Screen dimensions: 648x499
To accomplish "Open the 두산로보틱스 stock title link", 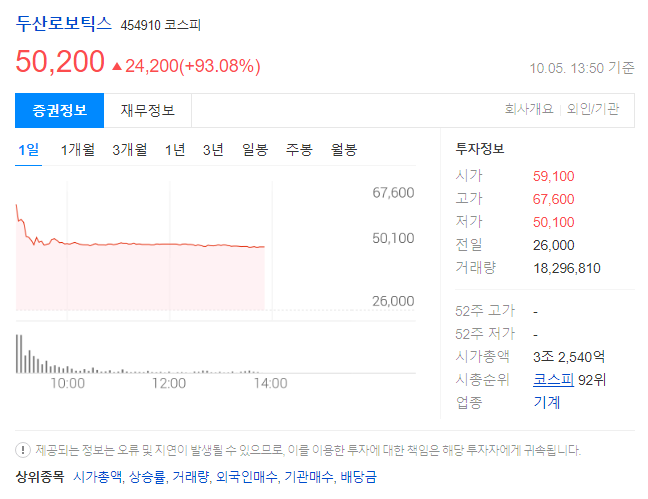I will [64, 24].
